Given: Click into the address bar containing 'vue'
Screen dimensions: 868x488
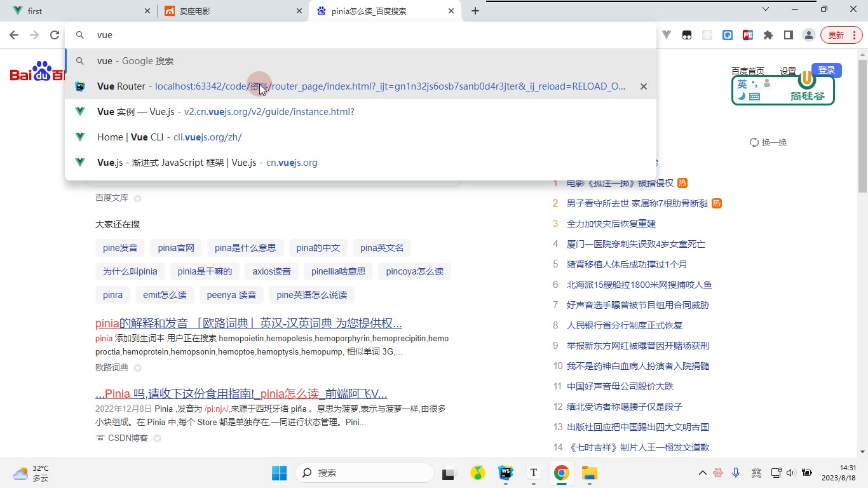Looking at the screenshot, I should click(x=360, y=36).
